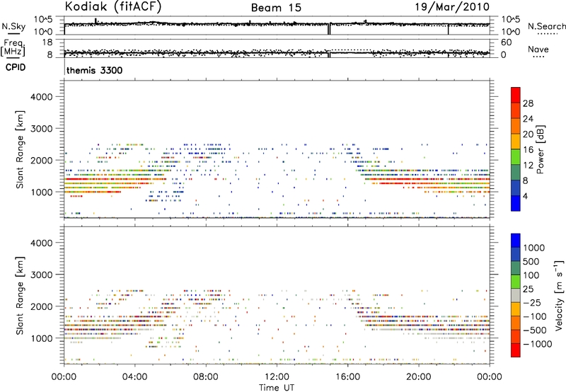Image resolution: width=566 pixels, height=392 pixels.
Task: Click the red top of the power colorbar
Action: pos(516,95)
